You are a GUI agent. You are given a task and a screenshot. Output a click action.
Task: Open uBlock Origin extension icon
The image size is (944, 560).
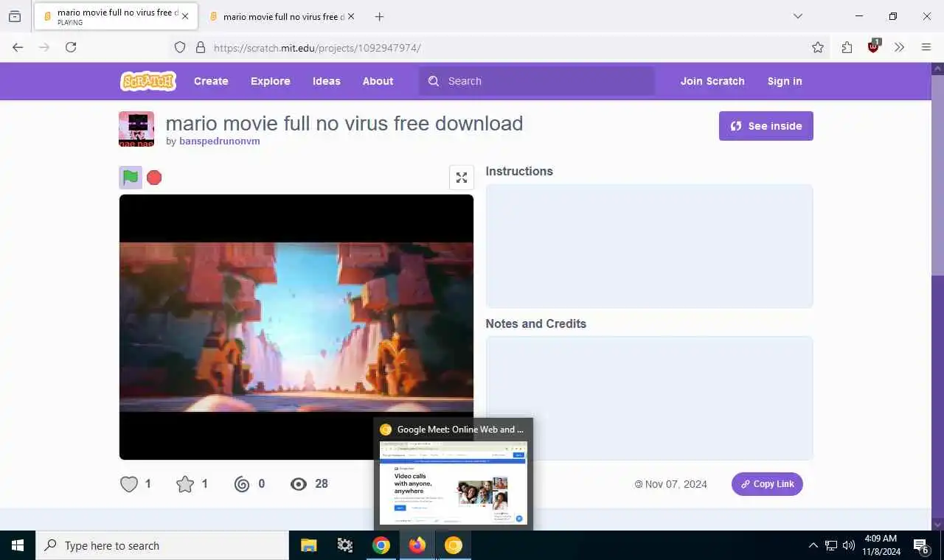click(x=874, y=47)
